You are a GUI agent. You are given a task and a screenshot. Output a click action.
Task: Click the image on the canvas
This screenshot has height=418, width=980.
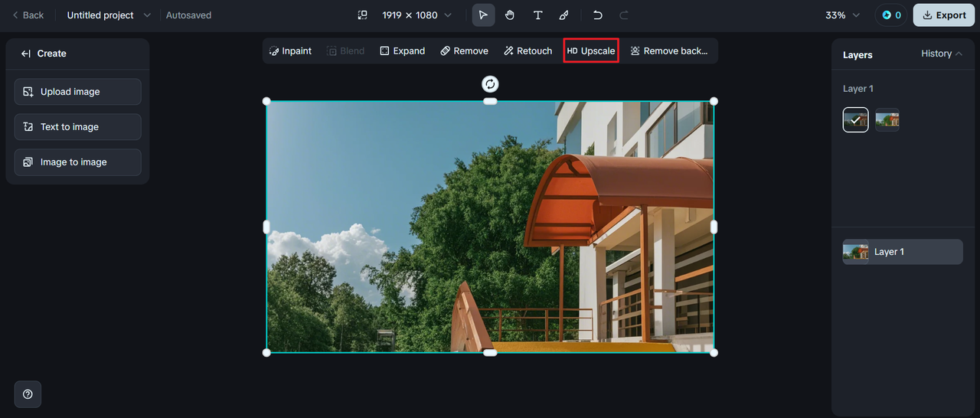[x=490, y=227]
